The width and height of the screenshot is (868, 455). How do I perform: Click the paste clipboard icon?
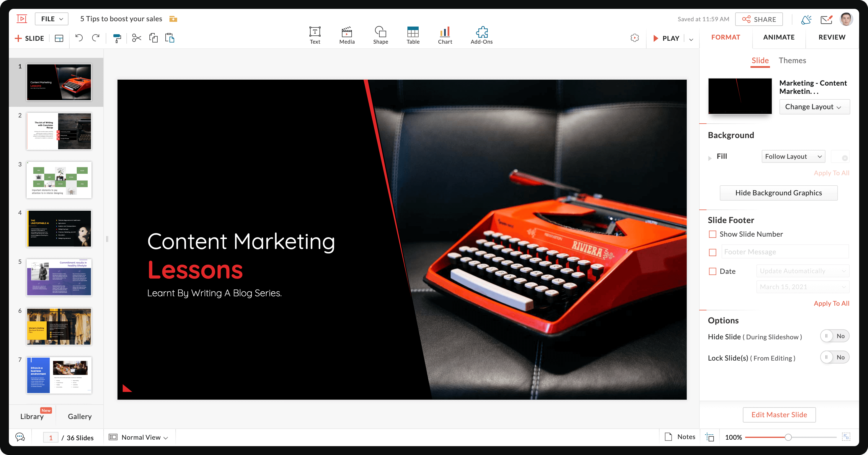click(169, 38)
